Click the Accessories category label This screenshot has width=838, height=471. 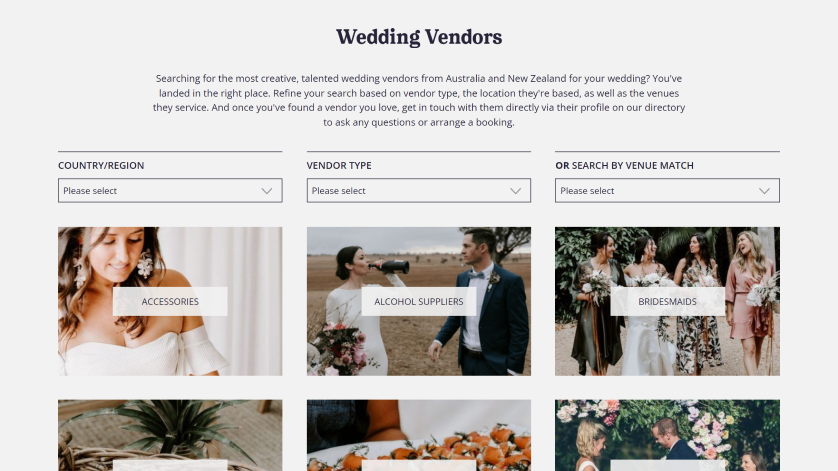coord(170,302)
